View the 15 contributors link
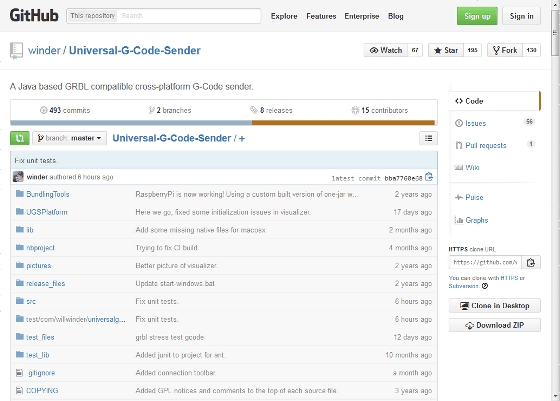Image resolution: width=560 pixels, height=401 pixels. coord(380,110)
